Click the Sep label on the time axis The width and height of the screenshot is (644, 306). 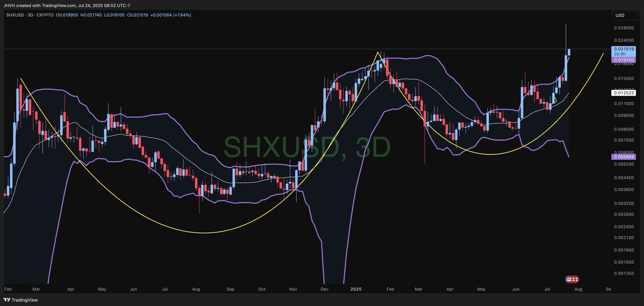[230, 288]
